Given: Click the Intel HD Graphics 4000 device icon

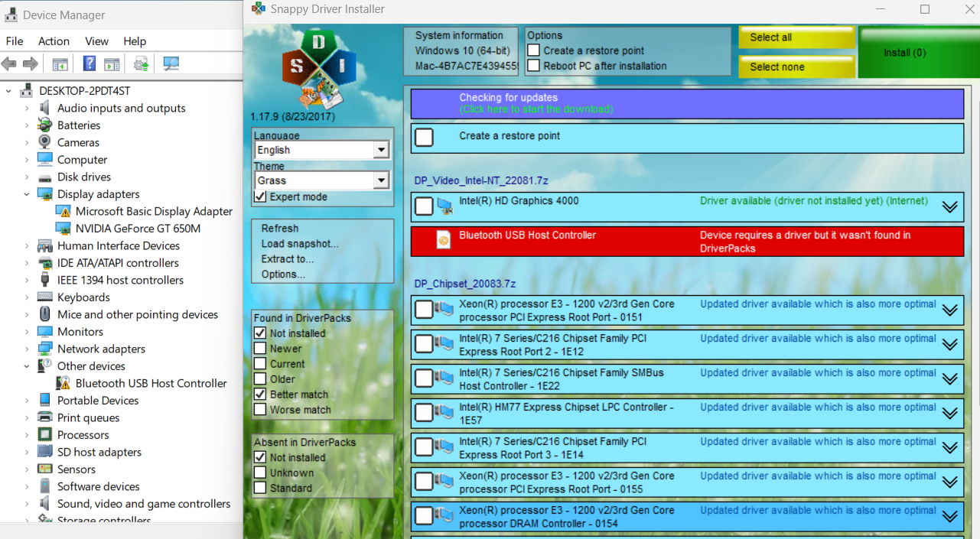Looking at the screenshot, I should tap(444, 206).
